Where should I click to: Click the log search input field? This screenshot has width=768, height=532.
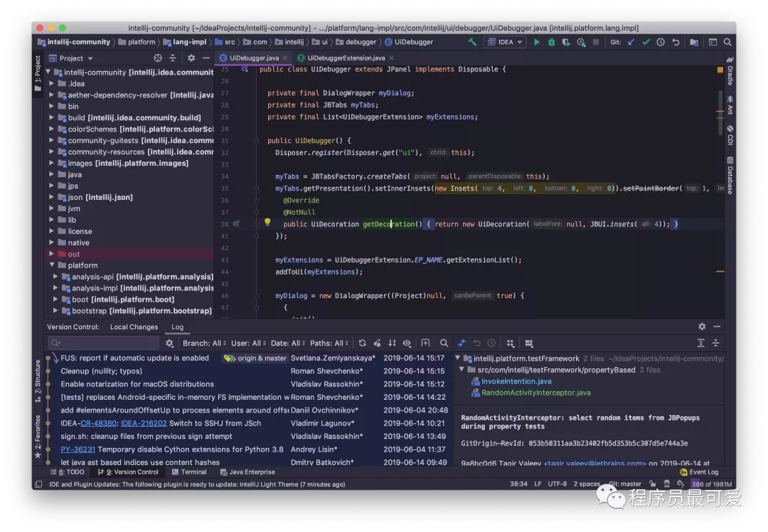tap(104, 344)
